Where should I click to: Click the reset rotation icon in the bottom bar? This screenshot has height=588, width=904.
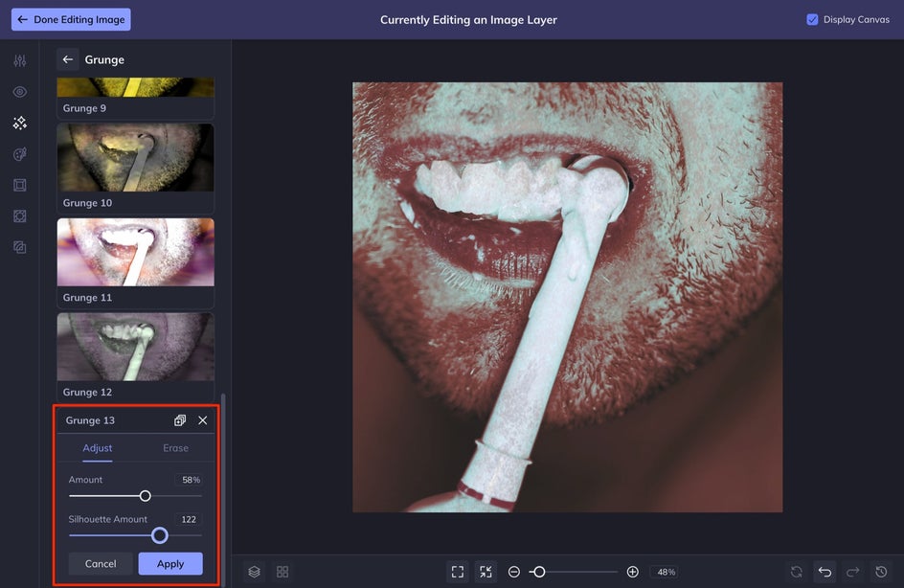tap(797, 572)
